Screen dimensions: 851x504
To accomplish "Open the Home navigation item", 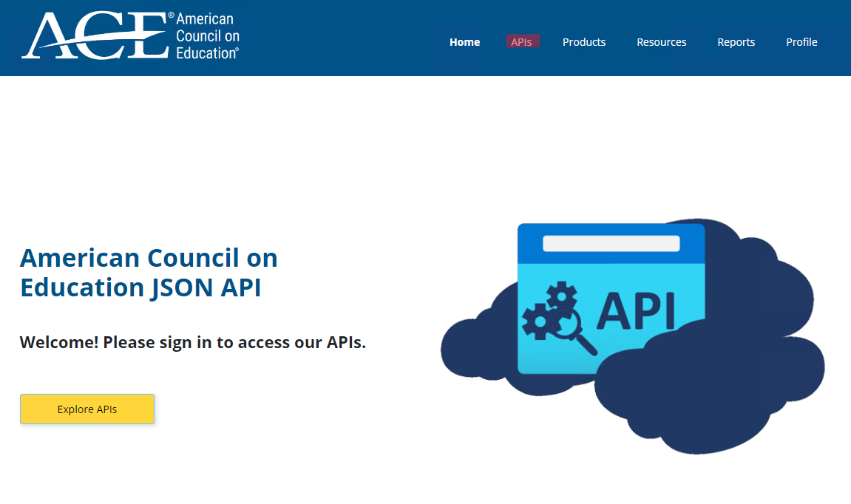I will tap(464, 42).
